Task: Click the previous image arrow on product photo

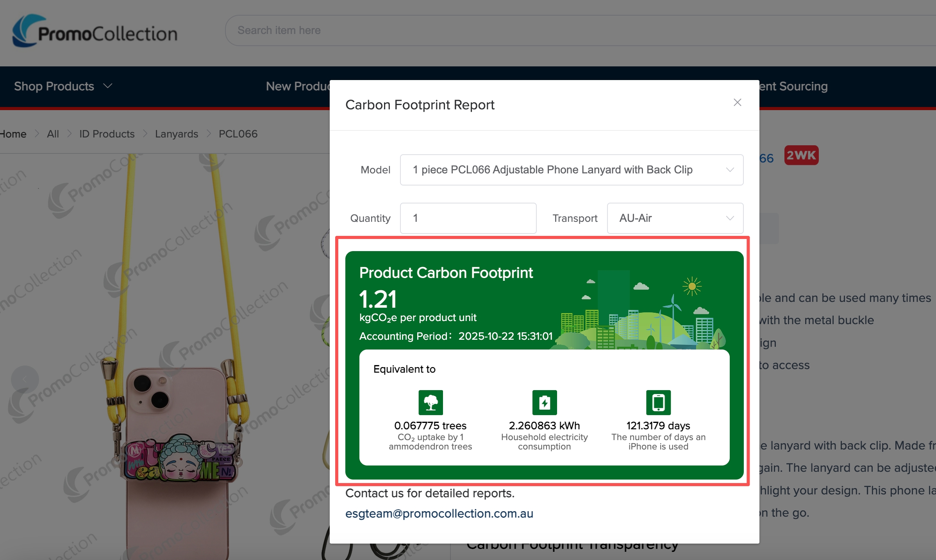Action: tap(25, 379)
